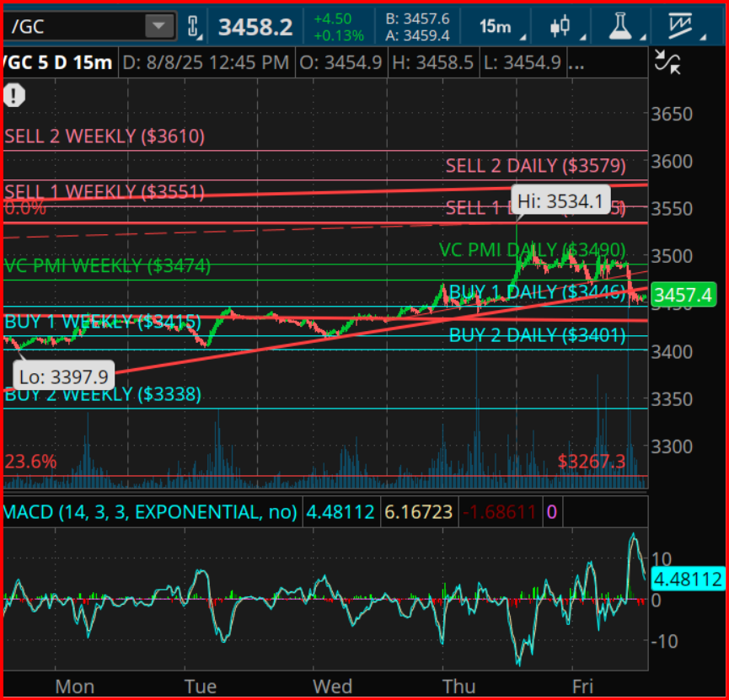Click the VC PMI WEEKLY ($3474) label

[107, 266]
